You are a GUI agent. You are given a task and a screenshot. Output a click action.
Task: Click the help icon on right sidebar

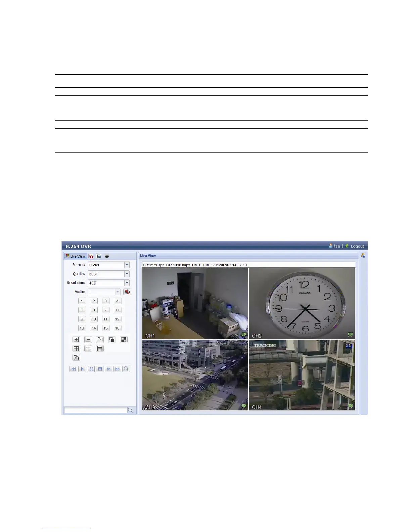point(363,256)
